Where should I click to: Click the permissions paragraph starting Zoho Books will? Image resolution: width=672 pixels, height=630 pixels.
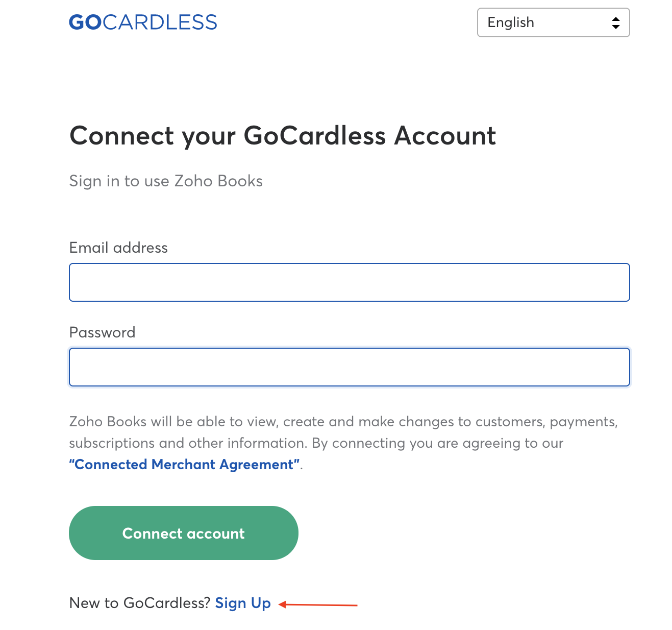(x=343, y=422)
